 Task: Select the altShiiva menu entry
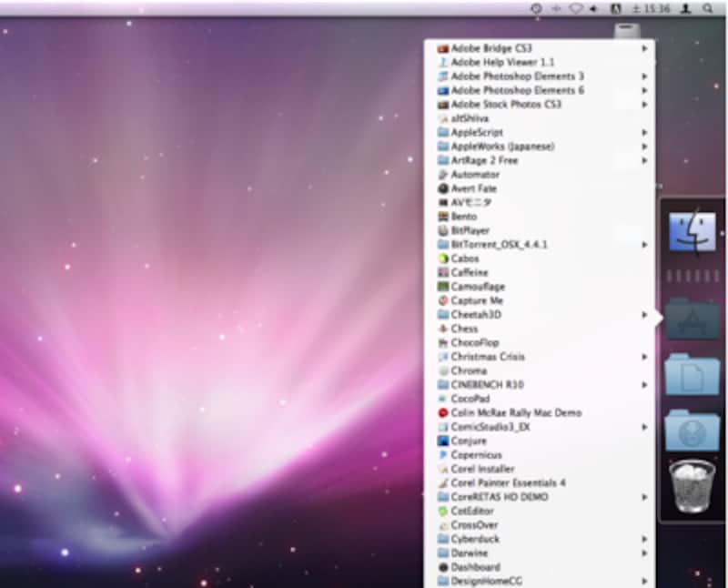[x=540, y=118]
